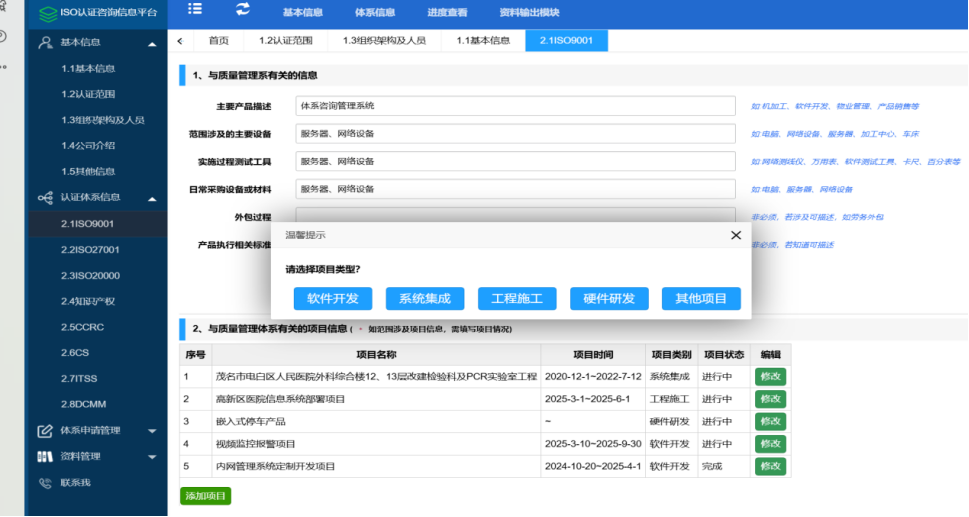Open the 联系我 sidebar entry

[x=75, y=483]
